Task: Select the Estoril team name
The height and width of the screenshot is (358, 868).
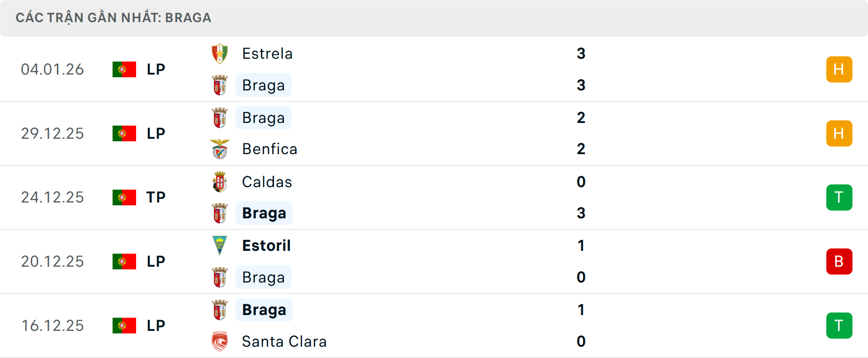Action: pyautogui.click(x=266, y=245)
